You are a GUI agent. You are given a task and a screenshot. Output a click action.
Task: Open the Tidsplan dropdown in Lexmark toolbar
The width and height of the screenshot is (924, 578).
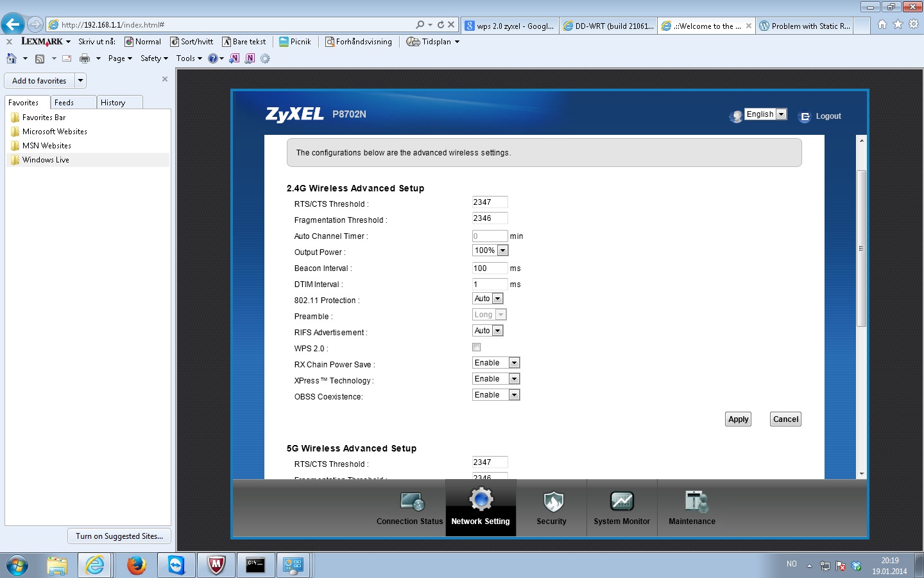click(x=457, y=42)
